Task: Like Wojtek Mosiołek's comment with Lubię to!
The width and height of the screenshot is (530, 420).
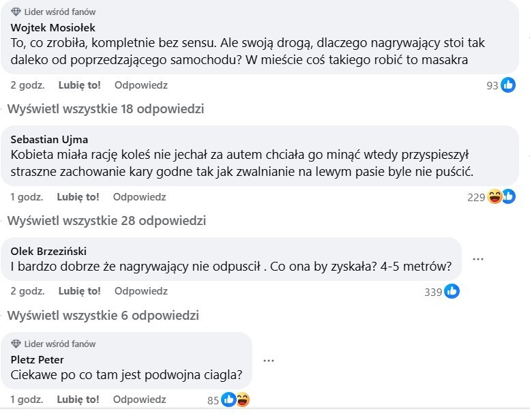Action: point(79,85)
